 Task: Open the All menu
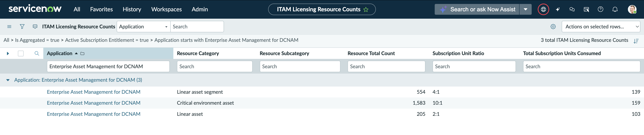pyautogui.click(x=77, y=9)
